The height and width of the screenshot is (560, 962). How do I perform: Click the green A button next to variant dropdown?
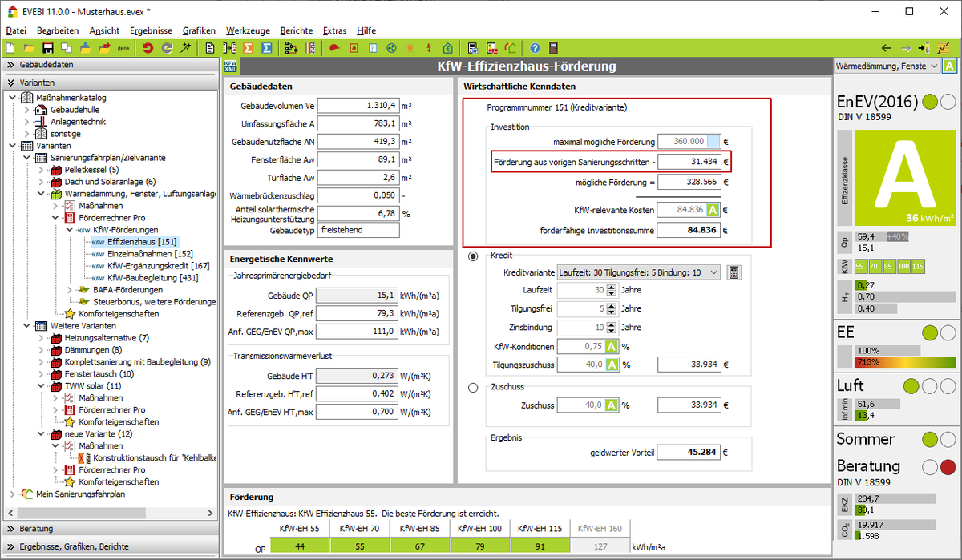(x=948, y=66)
